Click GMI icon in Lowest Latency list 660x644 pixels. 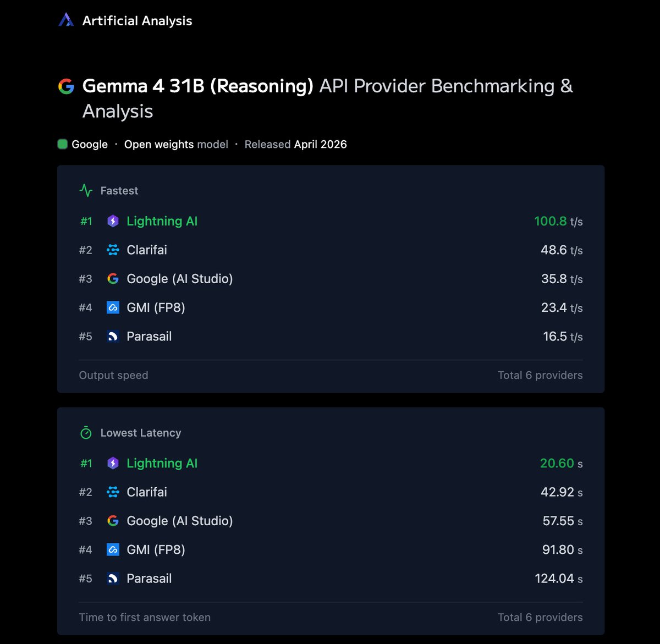[x=113, y=549]
